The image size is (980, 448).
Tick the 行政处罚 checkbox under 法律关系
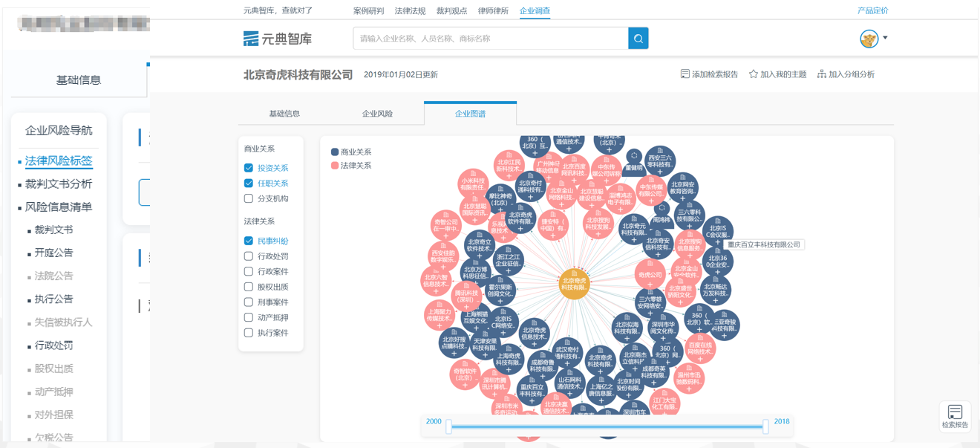[x=249, y=256]
